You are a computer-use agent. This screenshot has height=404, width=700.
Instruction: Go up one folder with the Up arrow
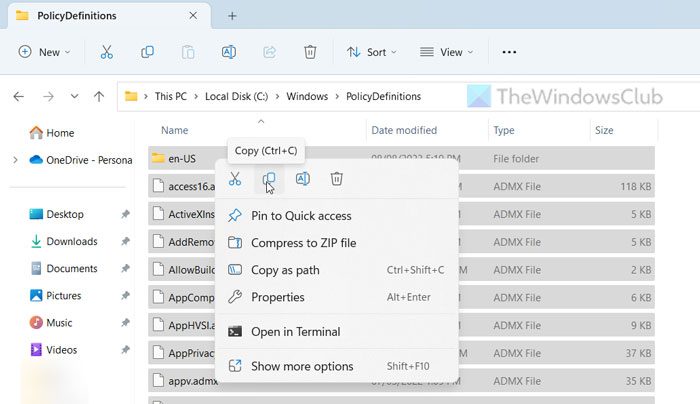click(x=98, y=97)
